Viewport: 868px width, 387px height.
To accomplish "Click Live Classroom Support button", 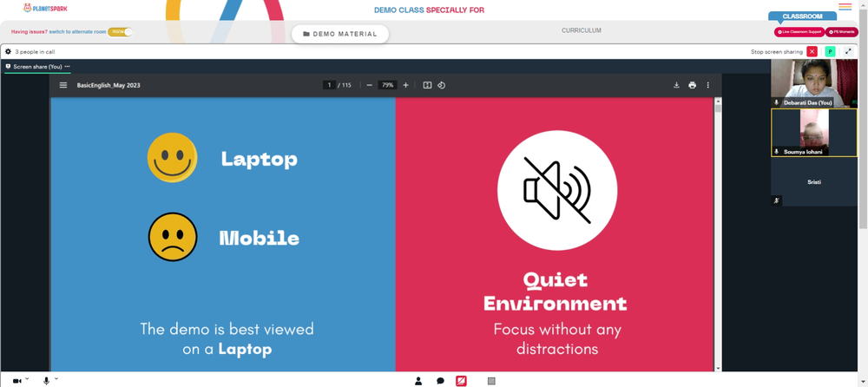I will (799, 32).
